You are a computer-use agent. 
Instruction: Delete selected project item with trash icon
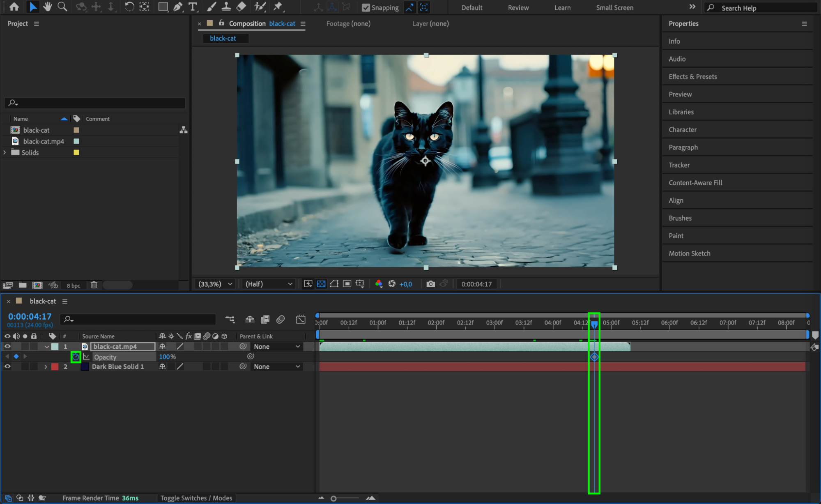[x=94, y=285]
